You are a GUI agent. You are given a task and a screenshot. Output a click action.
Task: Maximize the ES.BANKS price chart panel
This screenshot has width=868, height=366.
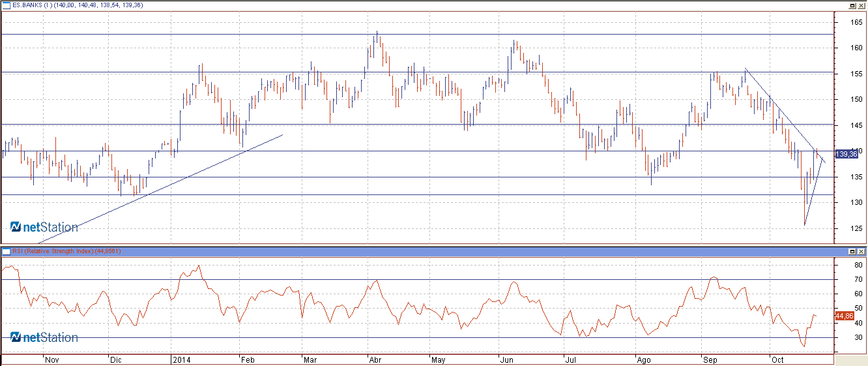(852, 5)
